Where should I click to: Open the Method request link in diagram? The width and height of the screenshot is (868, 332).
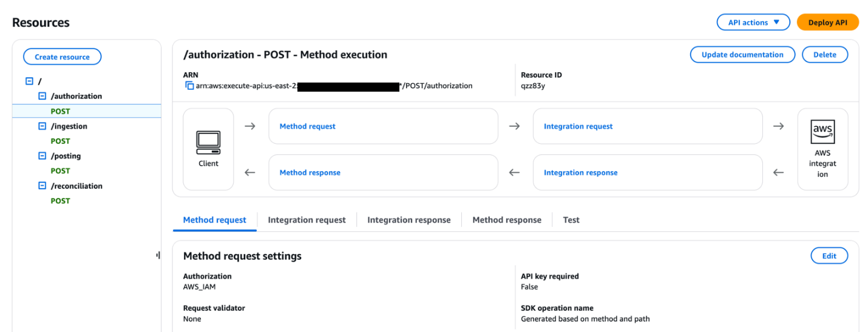[307, 126]
